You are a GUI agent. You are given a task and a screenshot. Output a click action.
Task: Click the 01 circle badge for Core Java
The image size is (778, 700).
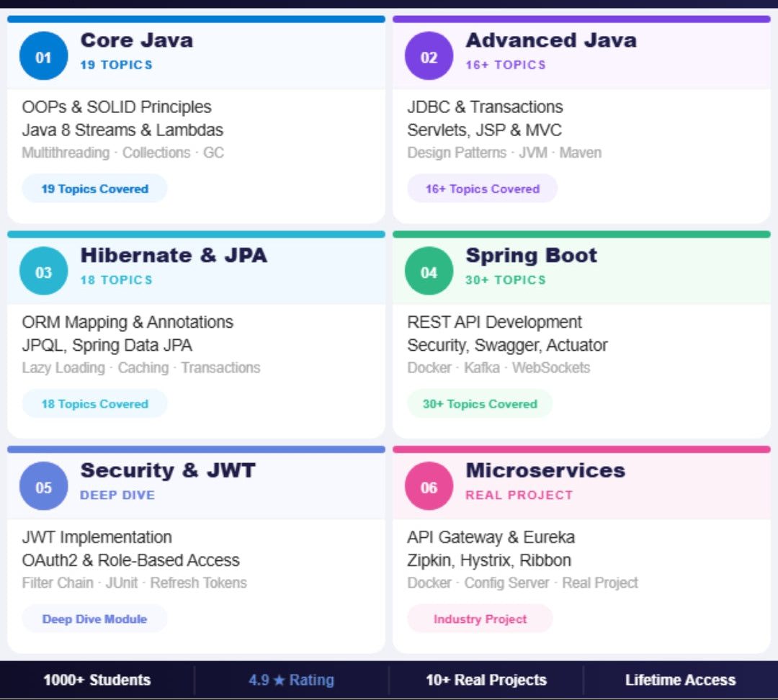coord(44,56)
